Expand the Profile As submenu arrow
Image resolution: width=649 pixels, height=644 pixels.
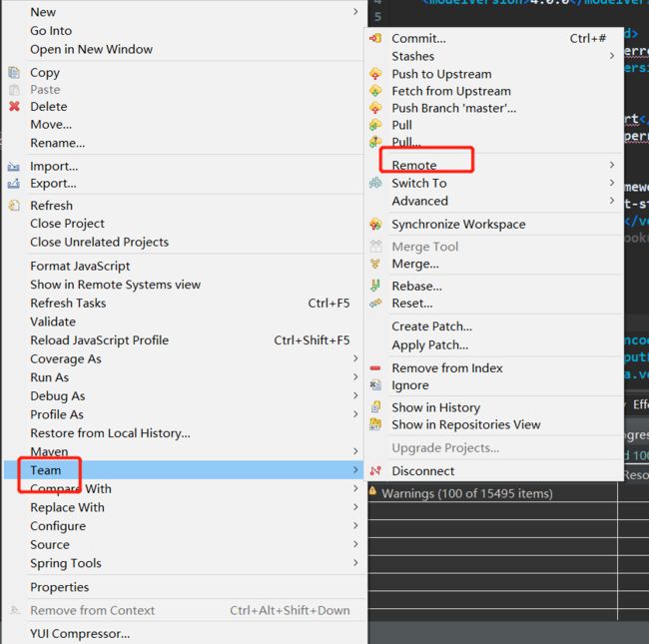[355, 414]
